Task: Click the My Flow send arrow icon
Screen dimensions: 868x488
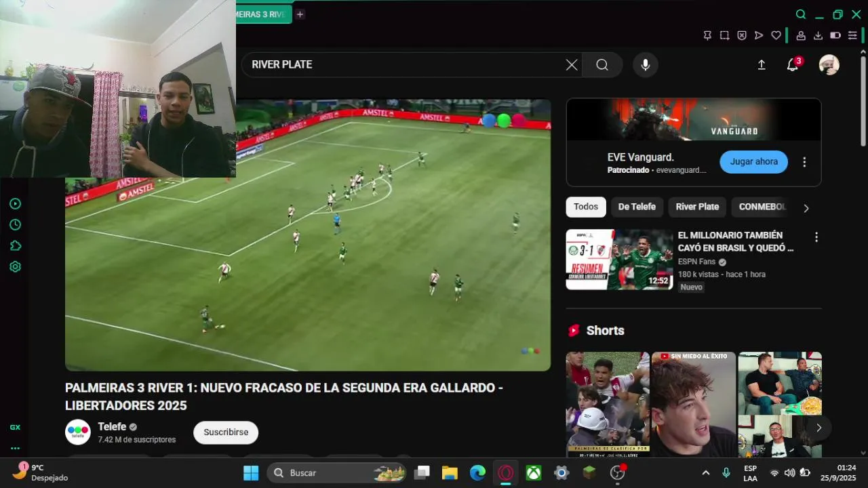Action: pyautogui.click(x=759, y=35)
